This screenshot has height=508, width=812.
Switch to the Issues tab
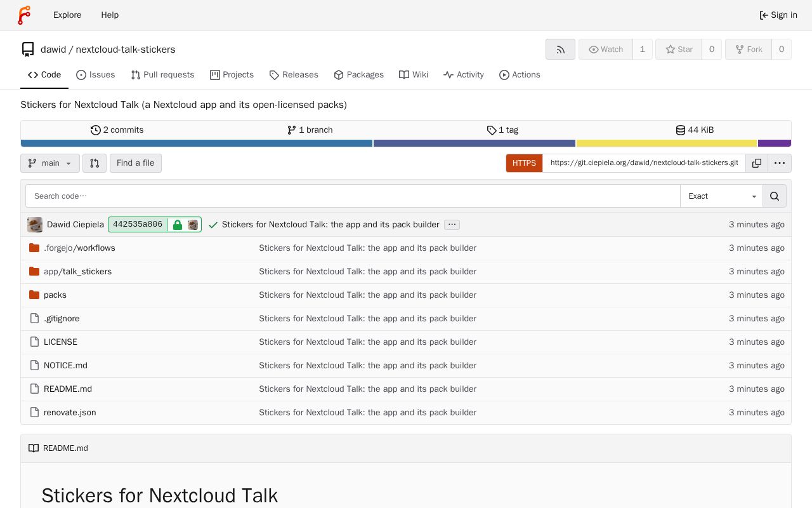(96, 75)
